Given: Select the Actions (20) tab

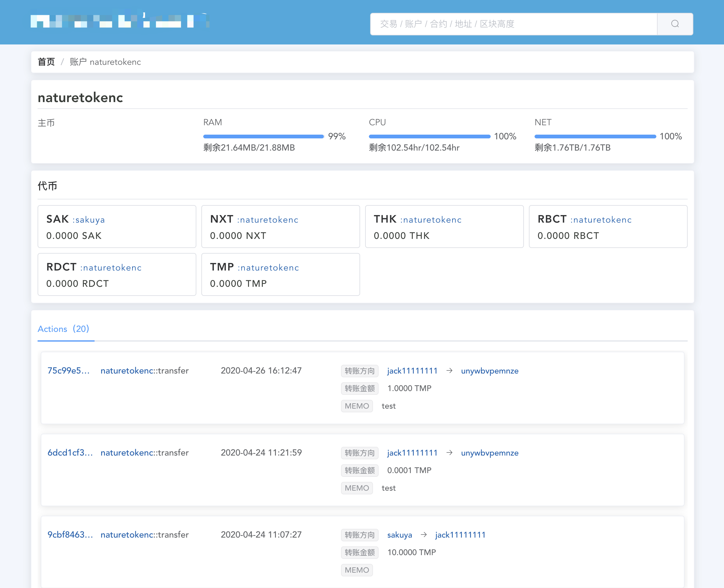Looking at the screenshot, I should pos(63,329).
